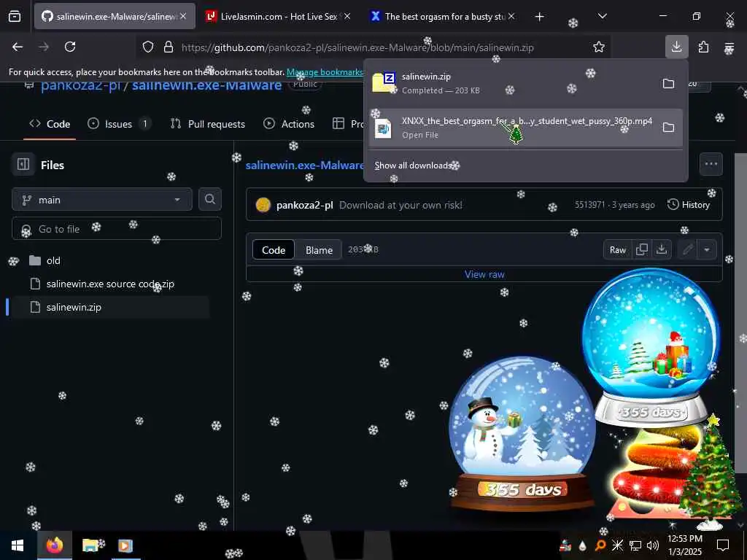747x560 pixels.
Task: Click Show all downloads
Action: pyautogui.click(x=413, y=166)
